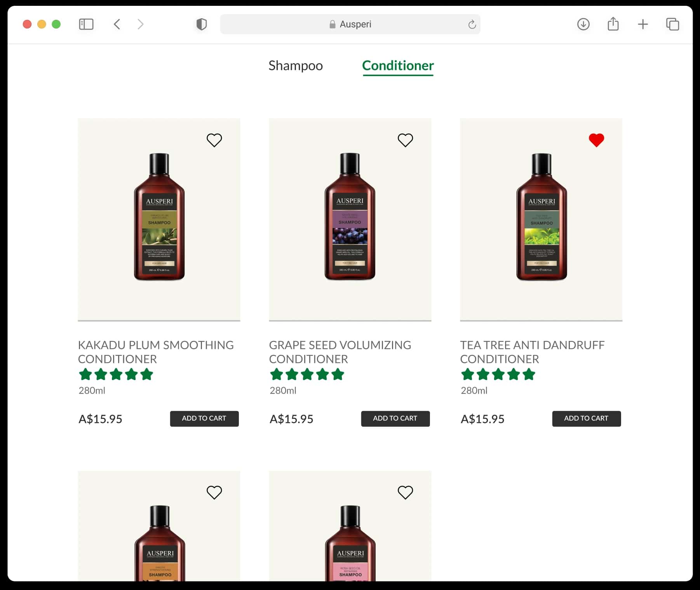This screenshot has height=590, width=700.
Task: Switch to the Shampoo tab
Action: pos(296,65)
